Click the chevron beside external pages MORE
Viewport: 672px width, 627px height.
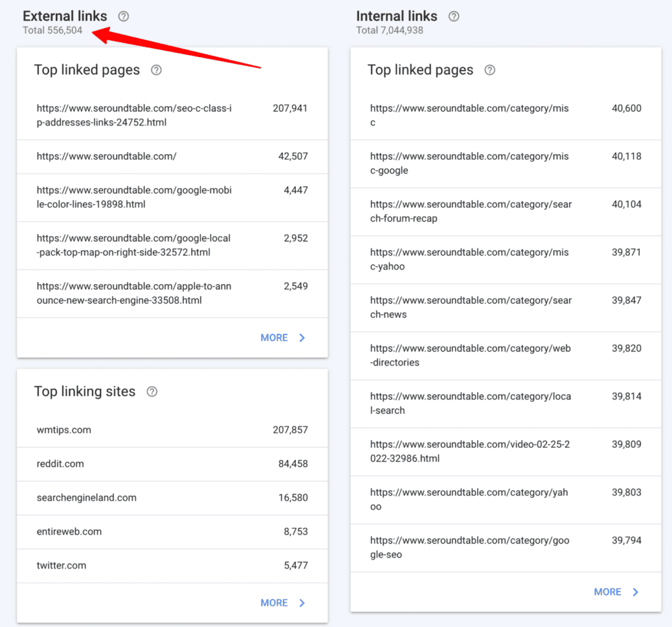[302, 337]
